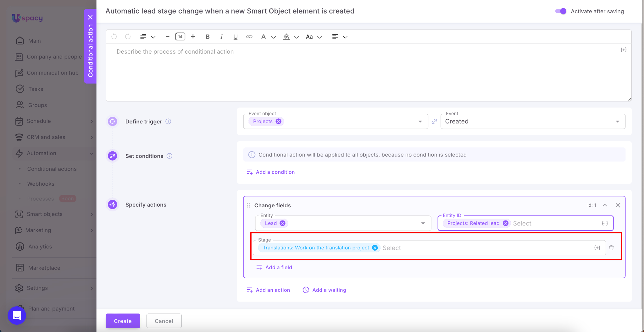Viewport: 644px width, 332px height.
Task: Insert a link using toolbar icon
Action: (249, 37)
